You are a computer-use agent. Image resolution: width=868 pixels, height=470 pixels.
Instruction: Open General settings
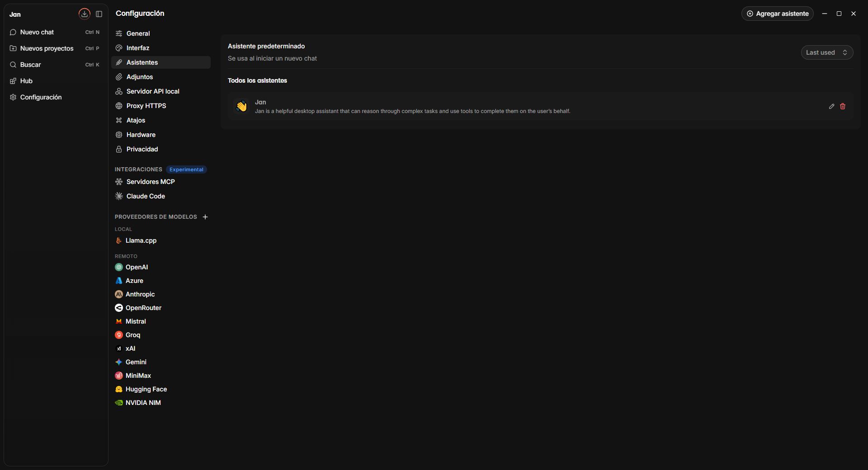pos(161,33)
